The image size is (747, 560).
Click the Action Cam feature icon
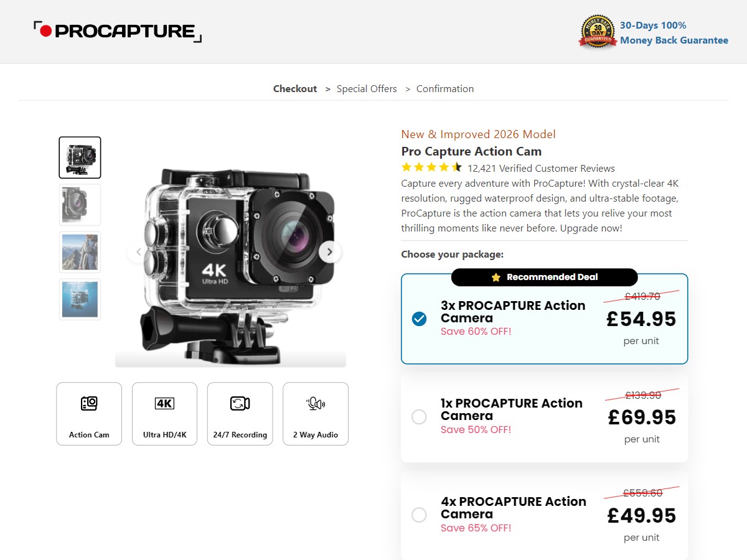pos(89,404)
